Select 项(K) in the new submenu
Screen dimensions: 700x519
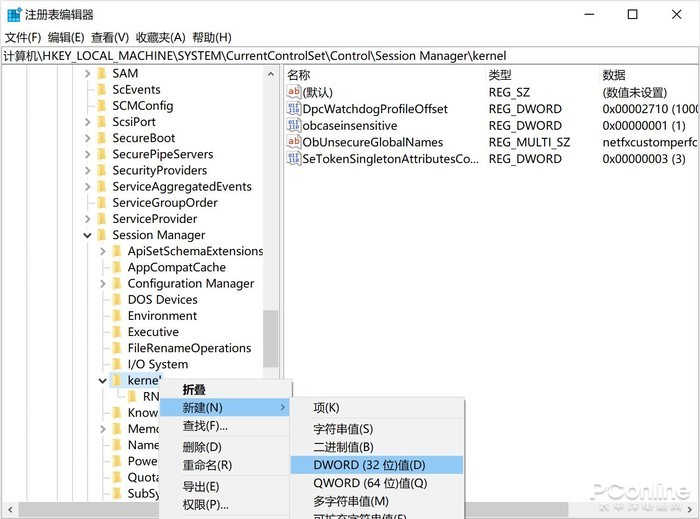376,407
